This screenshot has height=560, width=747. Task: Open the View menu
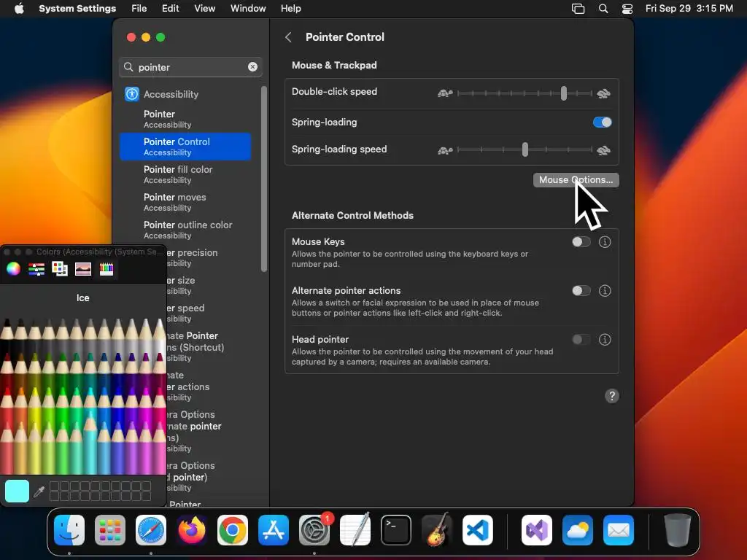click(204, 9)
